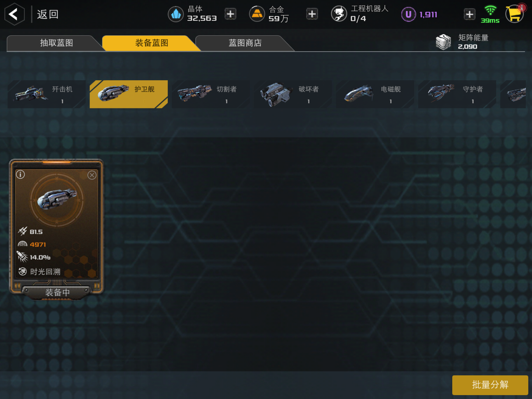
Task: Show blueprint details via the info icon
Action: tap(21, 174)
